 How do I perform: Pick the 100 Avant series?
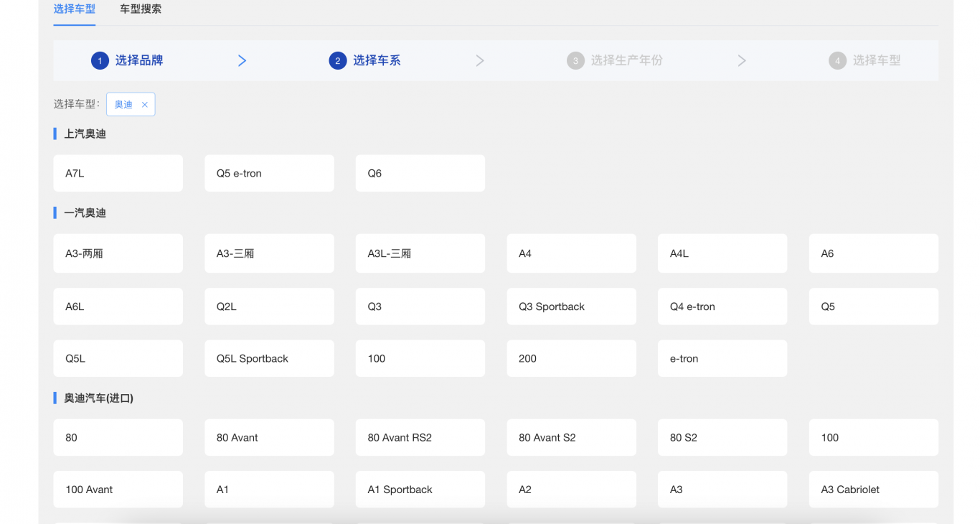[x=118, y=490]
